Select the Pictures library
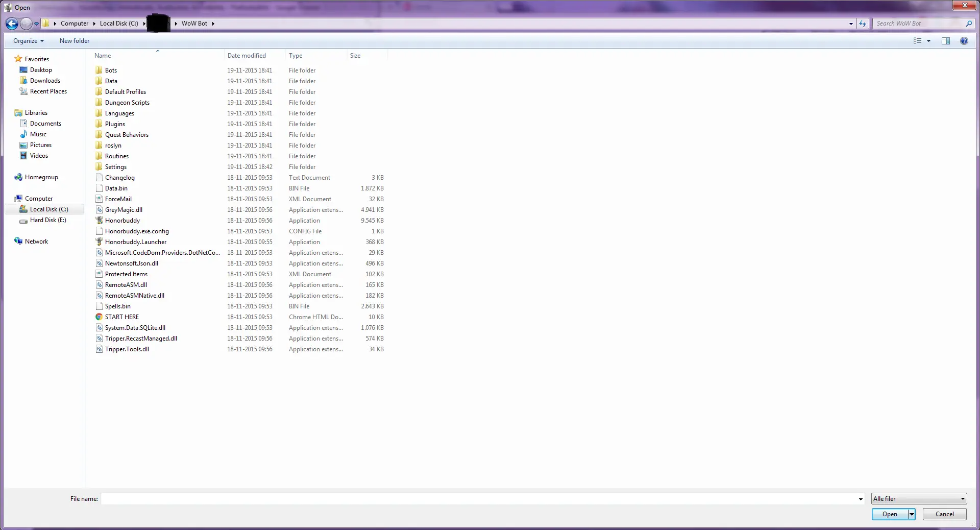The width and height of the screenshot is (980, 530). (x=41, y=145)
